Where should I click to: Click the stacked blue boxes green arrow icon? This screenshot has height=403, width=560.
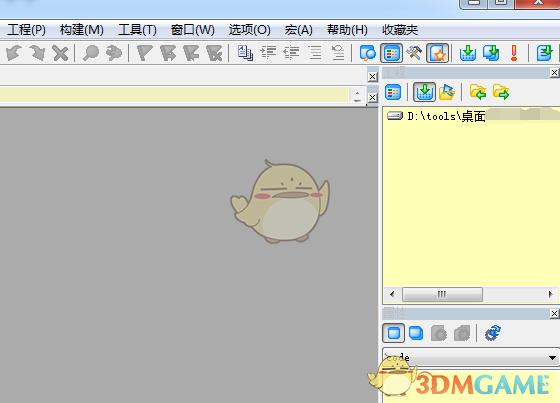click(x=491, y=53)
